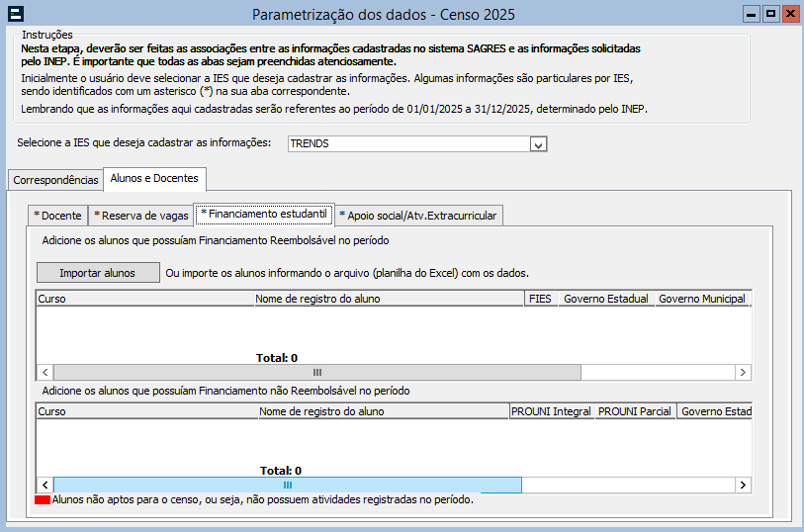
Task: Click the blue scrollbar thumb of não reembolsável grid
Action: tap(288, 486)
